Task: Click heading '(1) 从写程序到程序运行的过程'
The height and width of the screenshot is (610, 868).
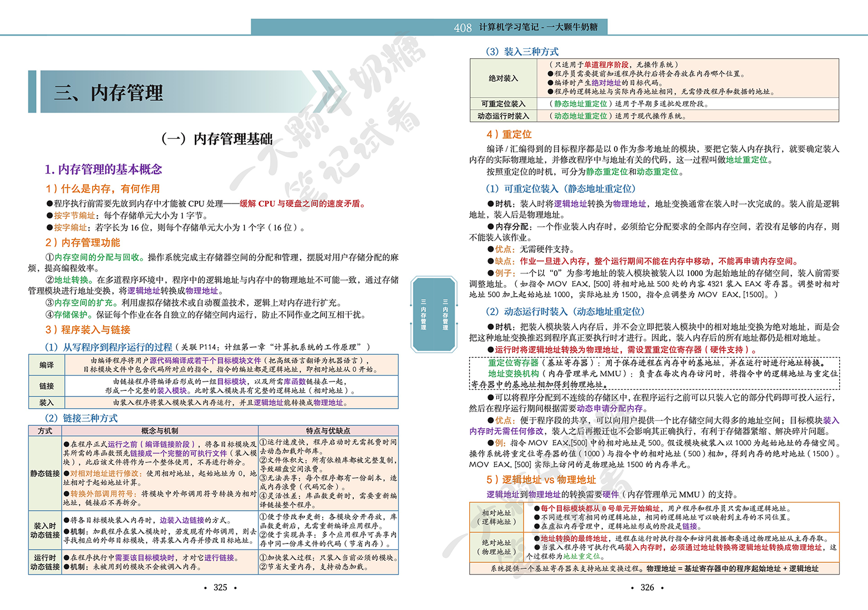Action: (x=109, y=347)
